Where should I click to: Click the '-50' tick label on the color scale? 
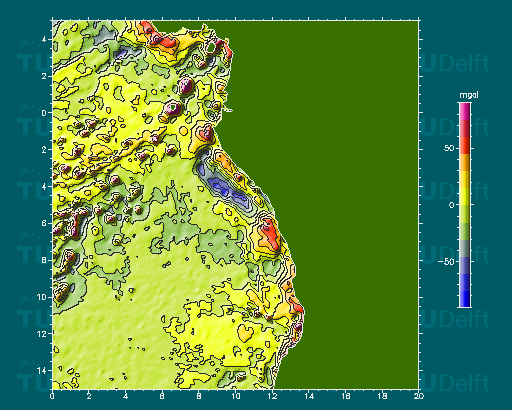click(447, 262)
